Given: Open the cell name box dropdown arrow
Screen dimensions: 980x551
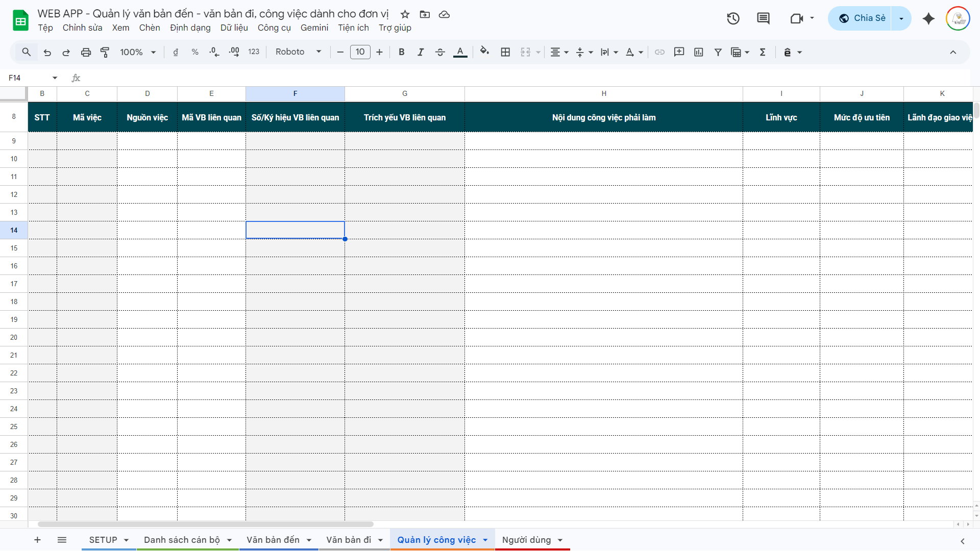Looking at the screenshot, I should 55,78.
